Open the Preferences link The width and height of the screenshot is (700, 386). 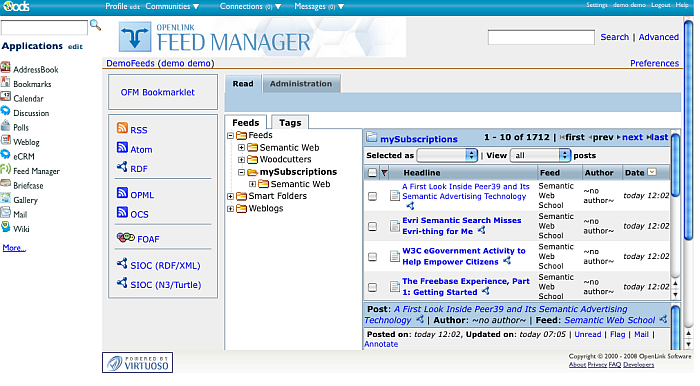click(654, 63)
